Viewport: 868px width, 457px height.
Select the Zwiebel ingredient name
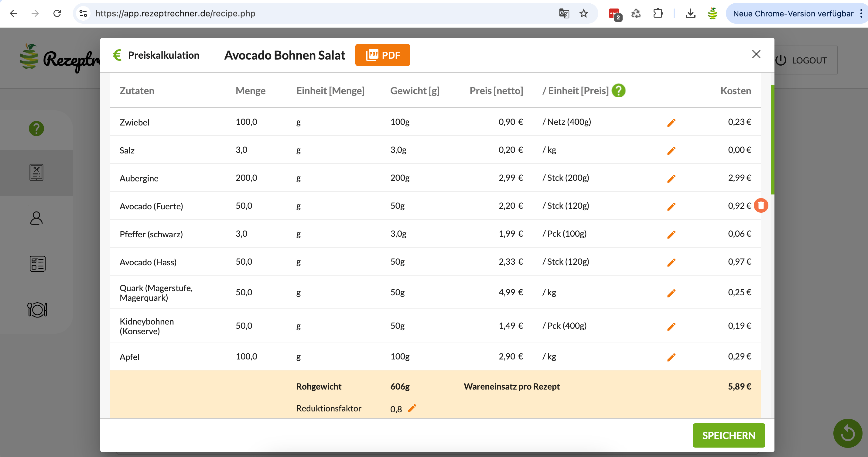(x=135, y=122)
